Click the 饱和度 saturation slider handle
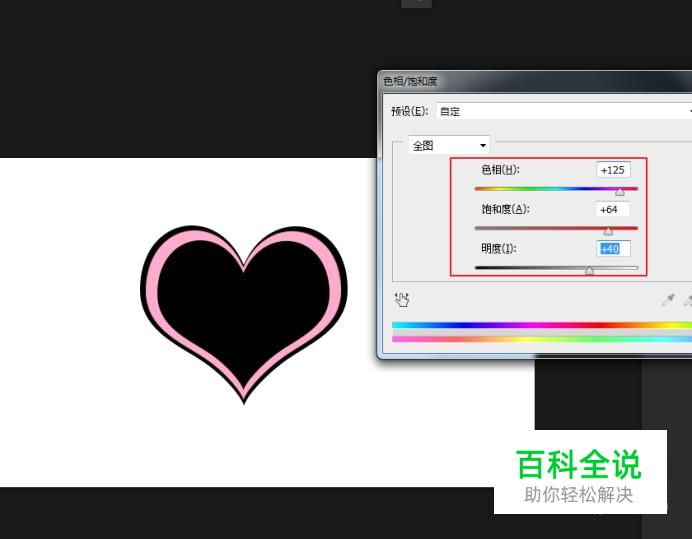This screenshot has width=692, height=539. click(x=608, y=231)
